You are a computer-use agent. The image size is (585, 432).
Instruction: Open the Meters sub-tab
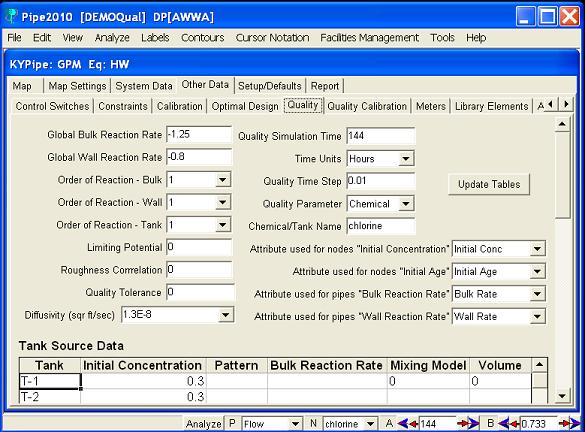point(431,106)
